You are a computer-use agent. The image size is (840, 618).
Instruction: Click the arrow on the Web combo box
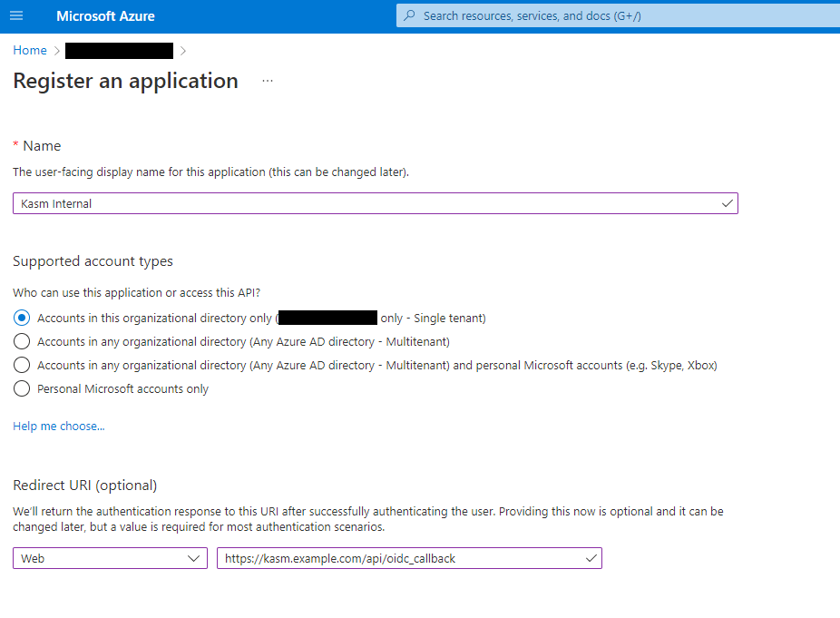tap(194, 558)
